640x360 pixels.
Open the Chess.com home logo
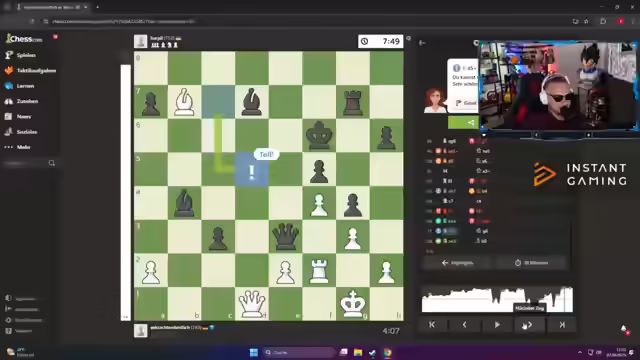tap(24, 39)
